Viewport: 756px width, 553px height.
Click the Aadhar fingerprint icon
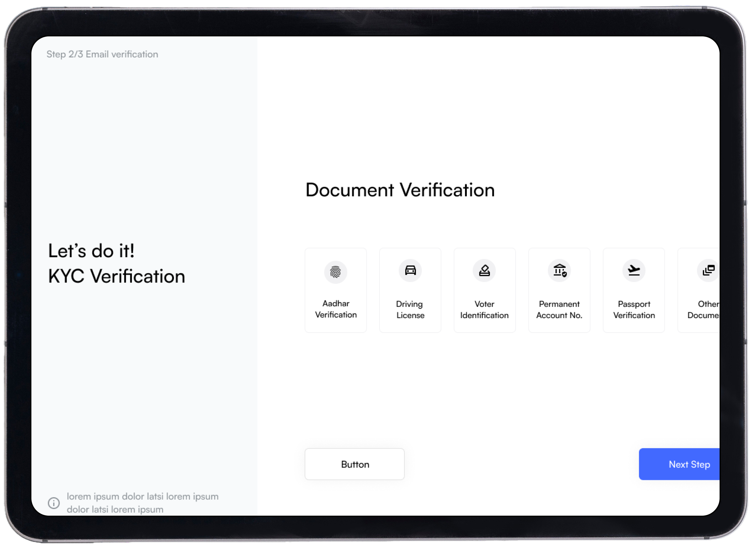(335, 272)
